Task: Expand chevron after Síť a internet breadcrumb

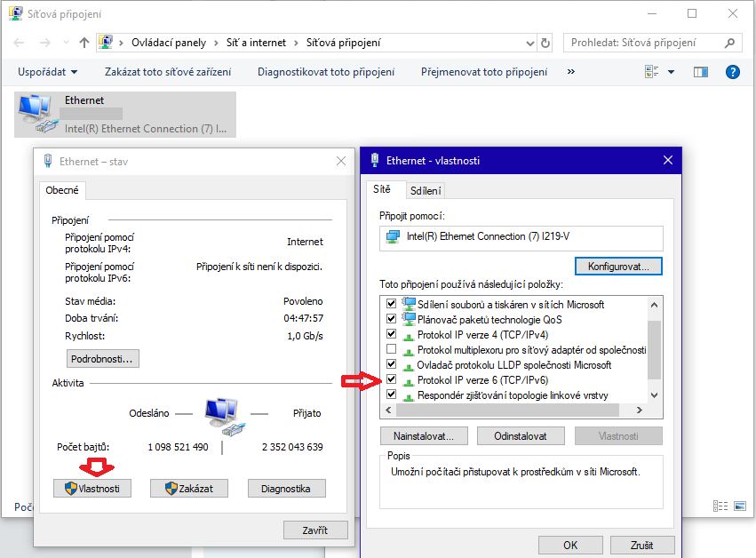Action: pos(296,43)
